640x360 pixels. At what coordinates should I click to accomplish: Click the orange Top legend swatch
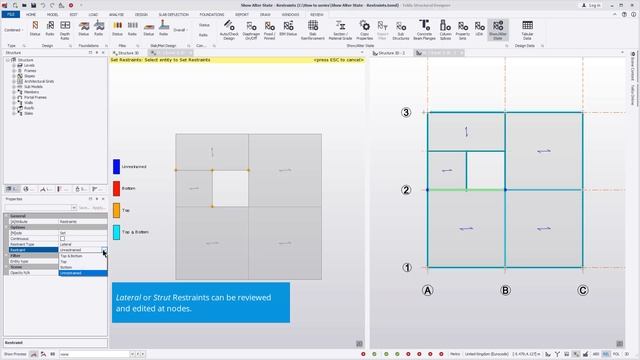coord(116,210)
